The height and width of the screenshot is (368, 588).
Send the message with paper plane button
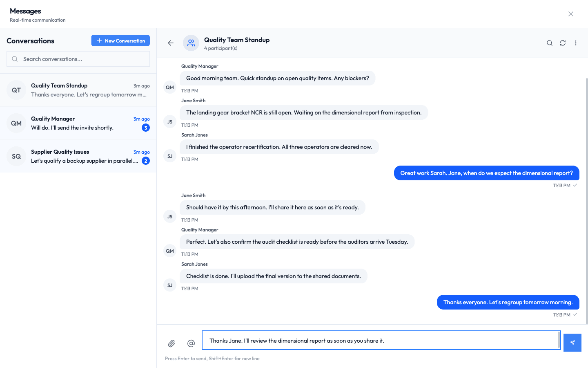(x=572, y=343)
